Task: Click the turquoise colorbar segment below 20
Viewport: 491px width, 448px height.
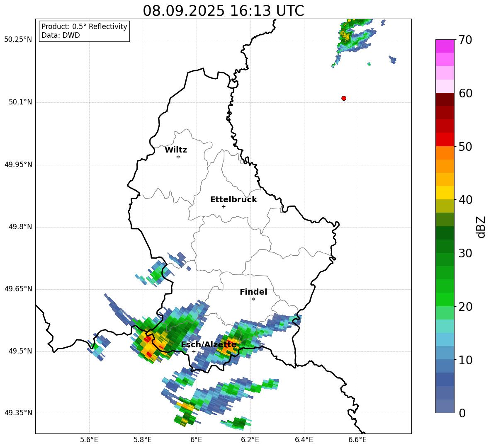Action: pyautogui.click(x=445, y=326)
